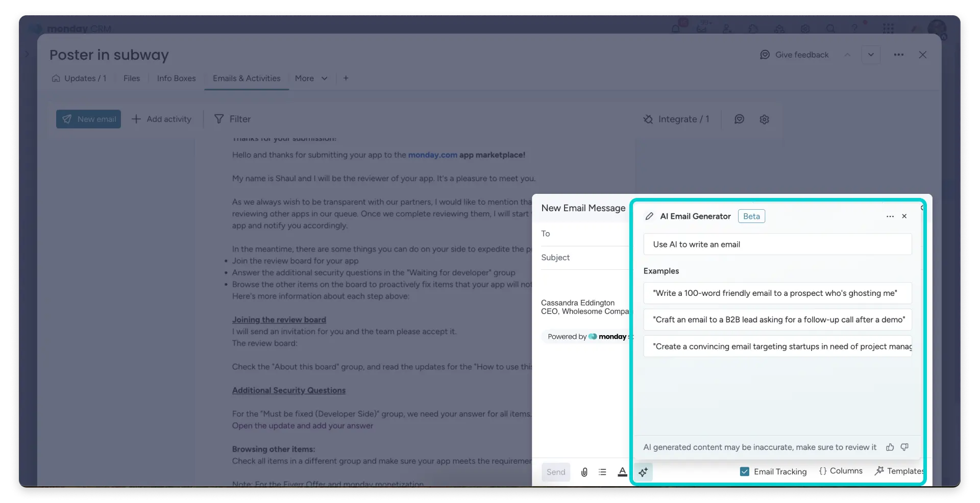Click the pencil icon beside AI Email Generator

coord(649,216)
